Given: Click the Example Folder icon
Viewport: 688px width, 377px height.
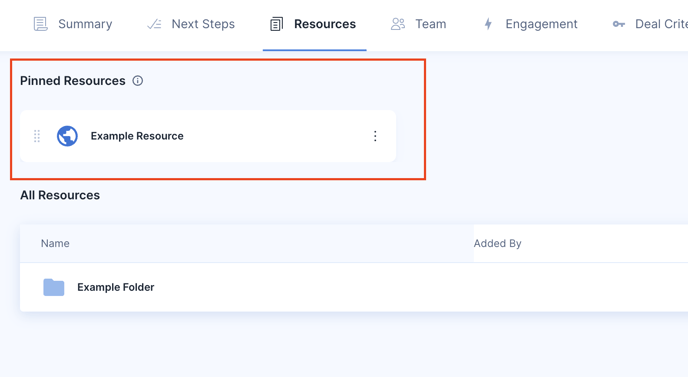Looking at the screenshot, I should [x=54, y=287].
